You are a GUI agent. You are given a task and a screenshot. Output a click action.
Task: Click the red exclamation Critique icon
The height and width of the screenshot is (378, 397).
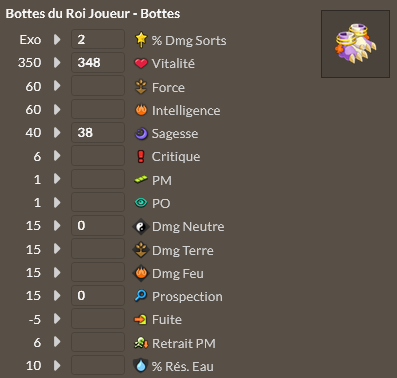pyautogui.click(x=141, y=156)
